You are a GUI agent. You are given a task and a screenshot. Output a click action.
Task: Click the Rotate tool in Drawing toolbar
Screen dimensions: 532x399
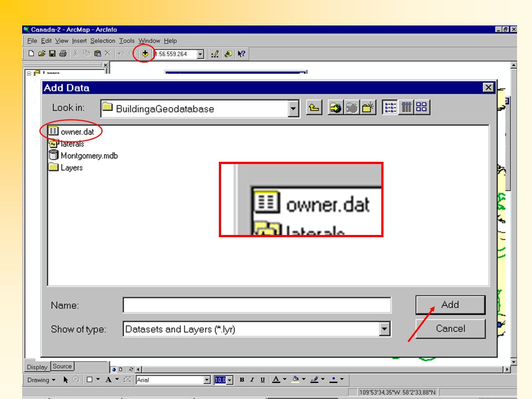(76, 380)
